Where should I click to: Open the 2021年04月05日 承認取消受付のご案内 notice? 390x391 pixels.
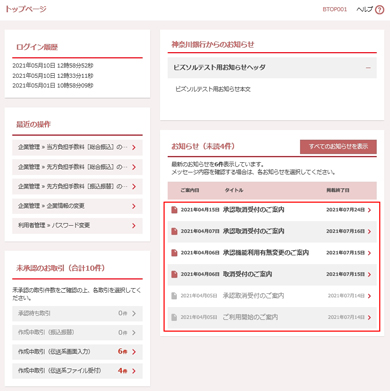(x=272, y=296)
